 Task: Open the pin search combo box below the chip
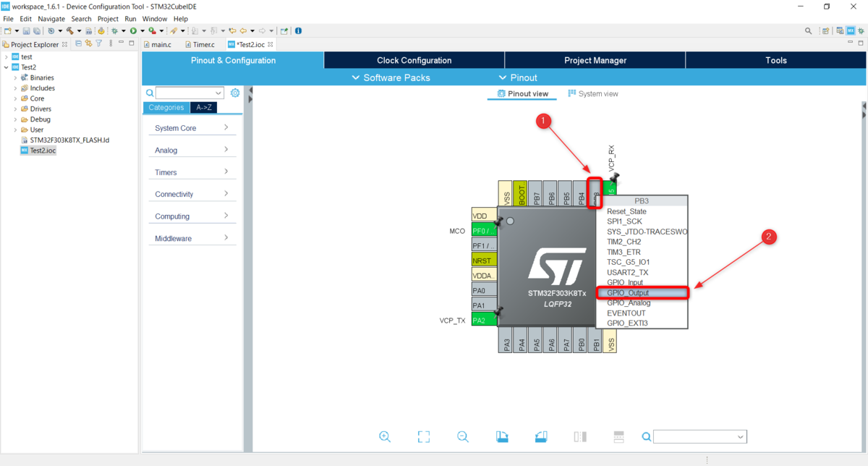point(700,436)
